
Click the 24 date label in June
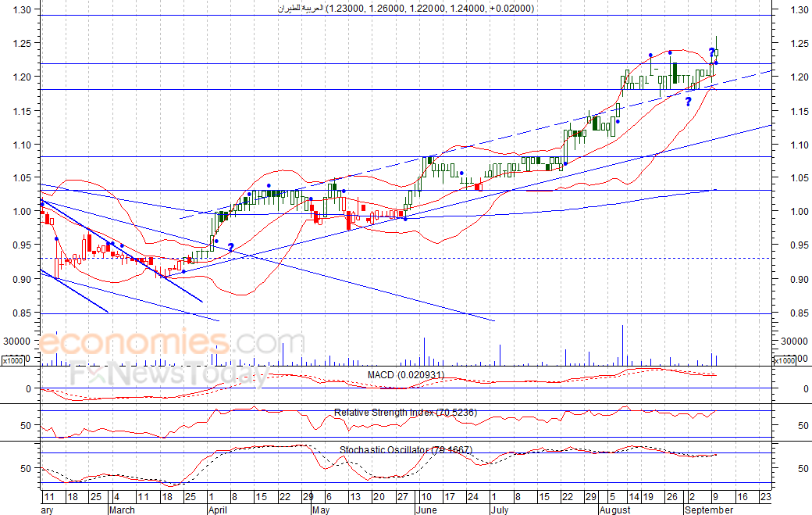click(x=473, y=497)
